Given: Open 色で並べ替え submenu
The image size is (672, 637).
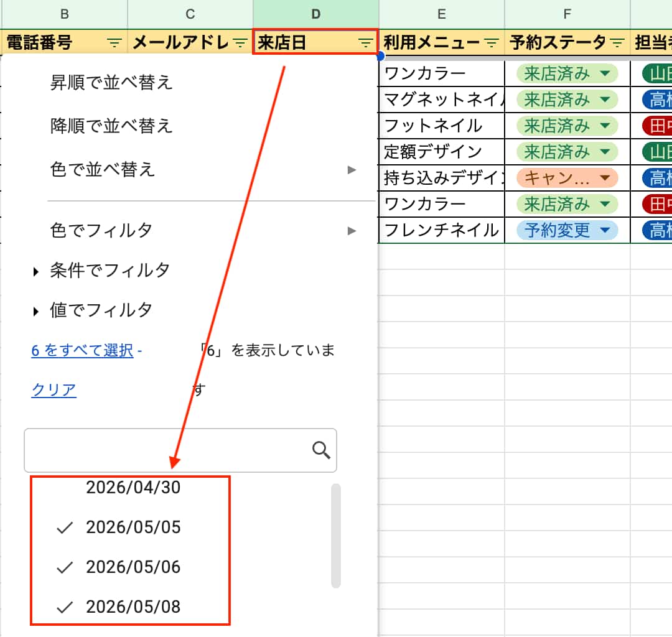Looking at the screenshot, I should 203,170.
